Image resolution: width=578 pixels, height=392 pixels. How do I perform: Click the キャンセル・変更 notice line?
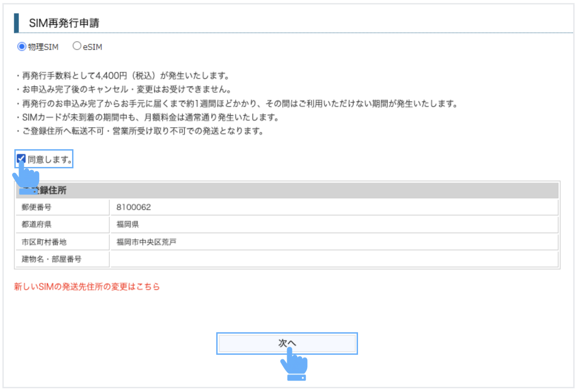(126, 89)
